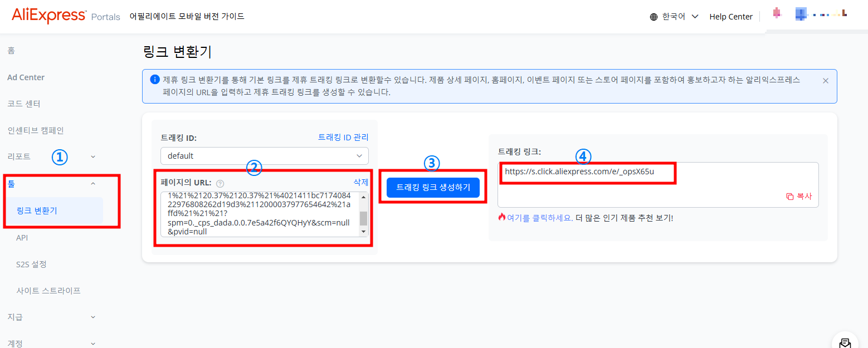
Task: Click the globe language icon
Action: coord(654,17)
